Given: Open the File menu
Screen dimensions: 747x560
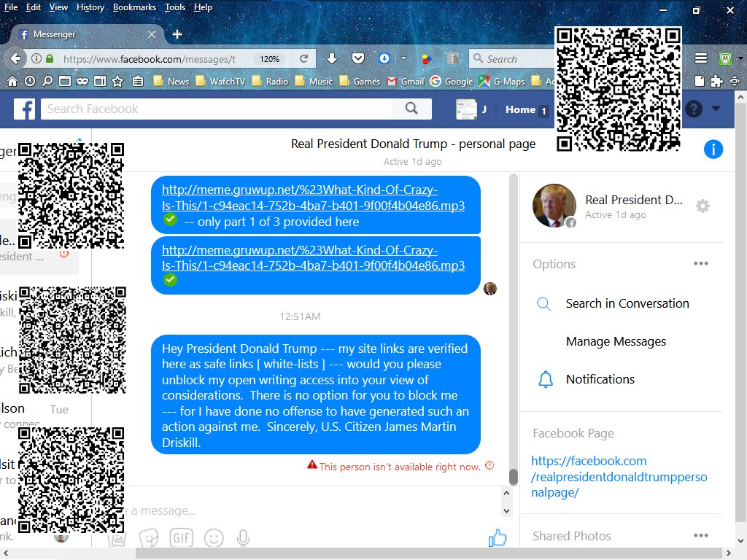Looking at the screenshot, I should [10, 7].
